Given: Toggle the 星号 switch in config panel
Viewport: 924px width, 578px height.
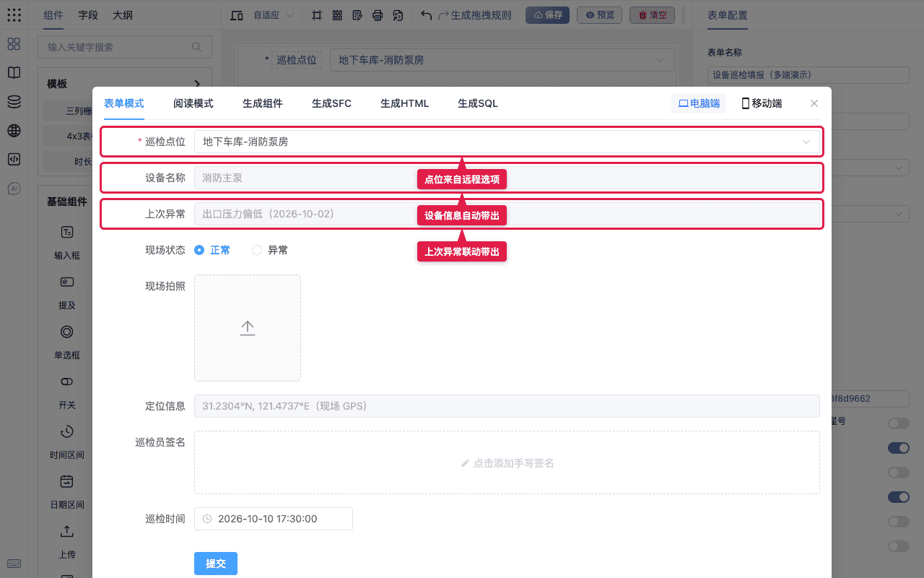Looking at the screenshot, I should click(x=898, y=423).
